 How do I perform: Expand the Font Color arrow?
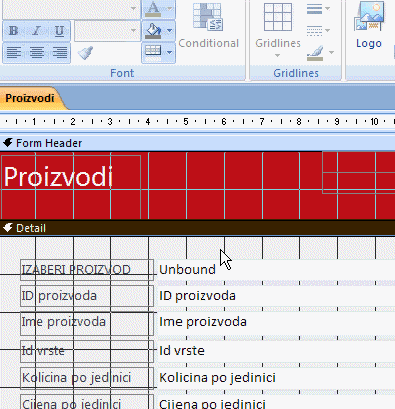point(170,9)
